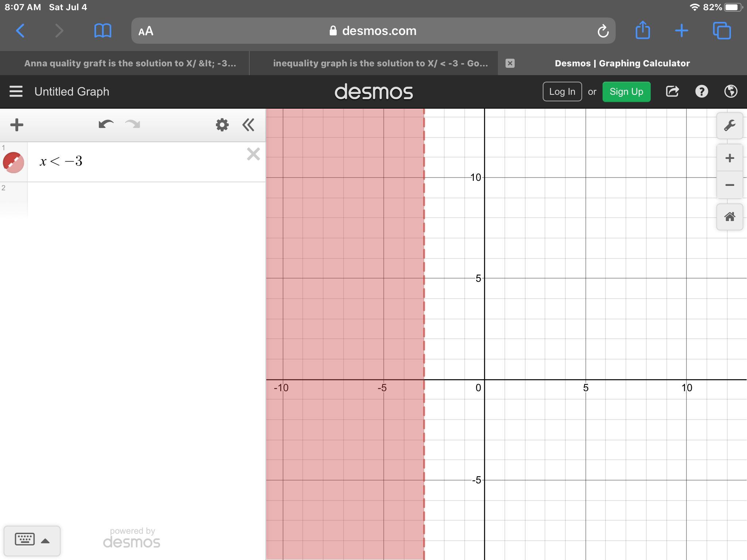Collapse the expression list panel

(x=248, y=125)
